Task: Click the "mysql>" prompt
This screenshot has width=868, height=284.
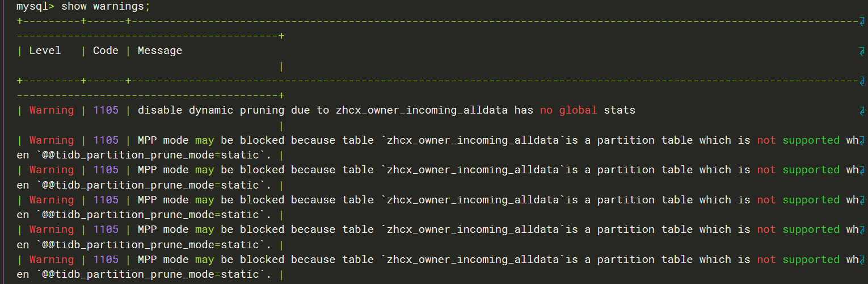Action: 35,7
